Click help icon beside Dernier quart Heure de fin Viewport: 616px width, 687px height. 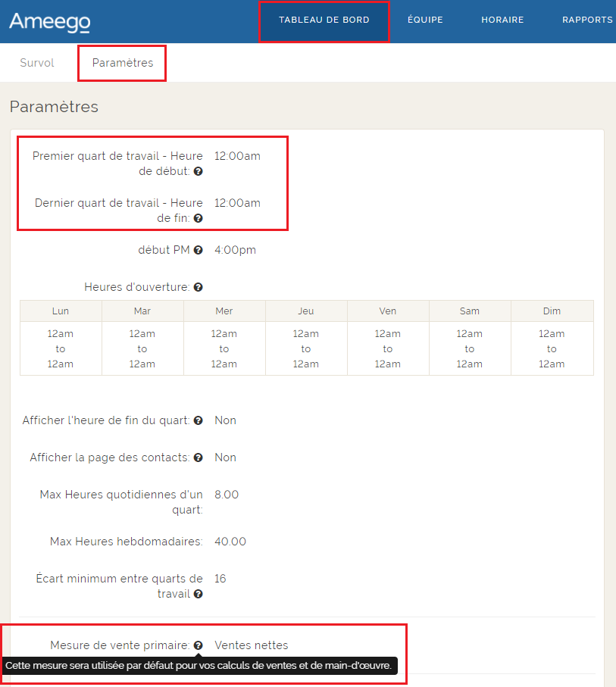(198, 219)
